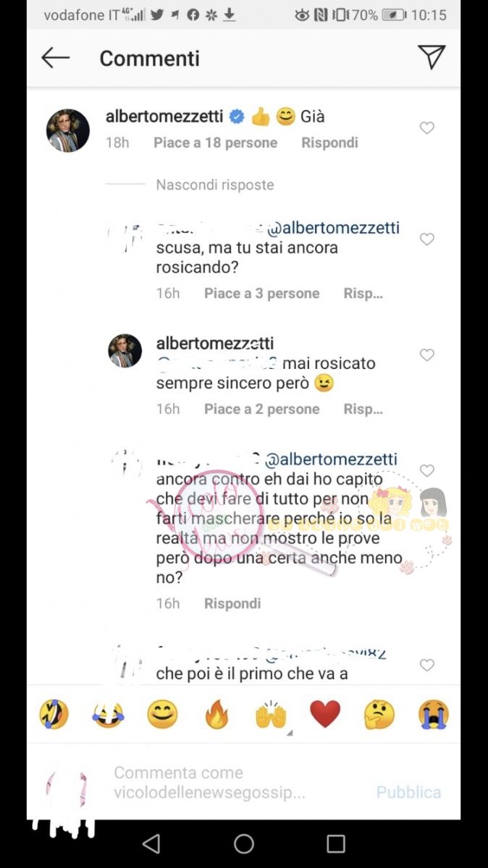Insert the crying face emoji

434,715
